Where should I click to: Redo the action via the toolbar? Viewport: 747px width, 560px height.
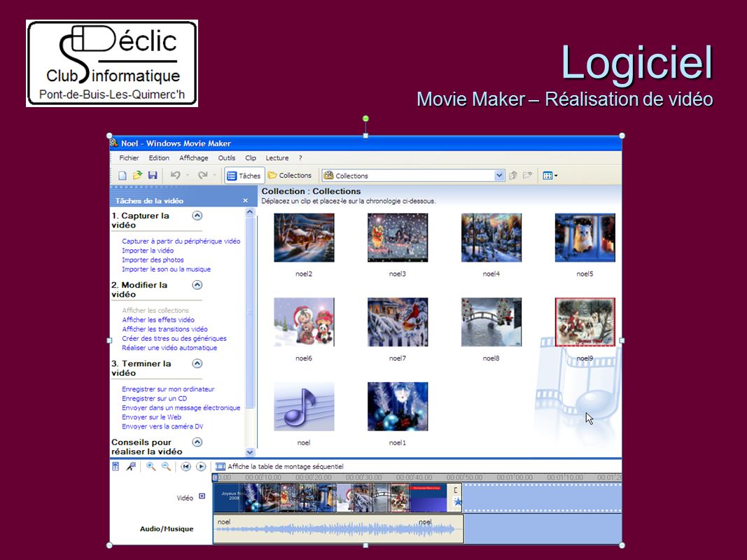(203, 176)
